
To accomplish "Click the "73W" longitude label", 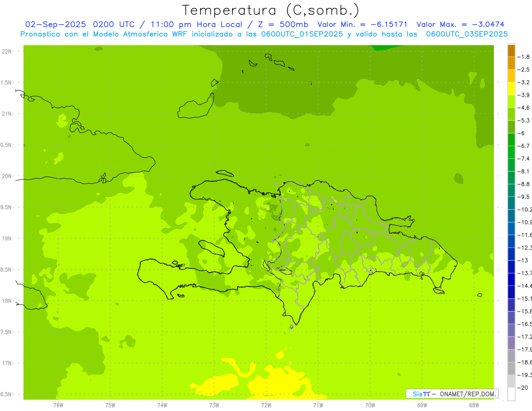I will point(214,405).
